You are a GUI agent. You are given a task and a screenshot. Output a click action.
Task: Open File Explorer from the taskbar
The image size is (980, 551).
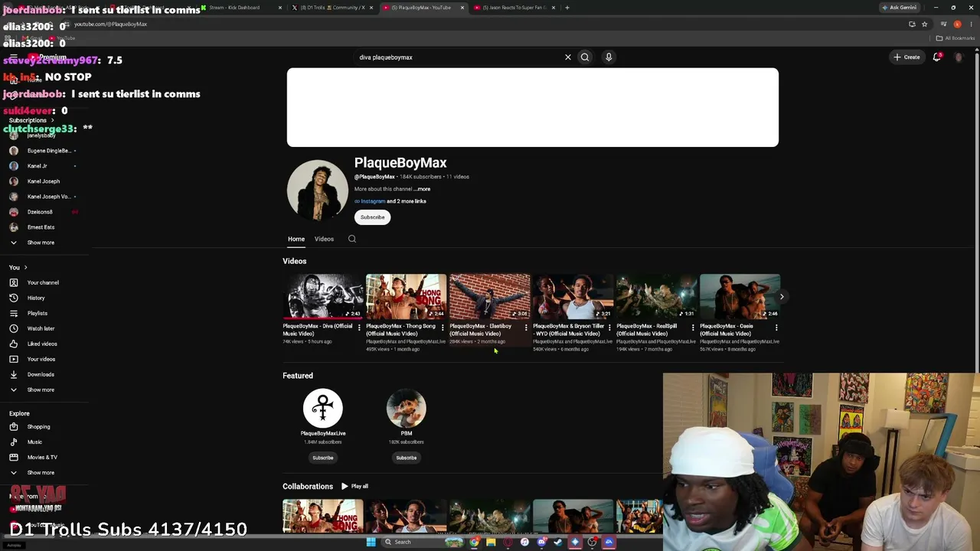491,542
